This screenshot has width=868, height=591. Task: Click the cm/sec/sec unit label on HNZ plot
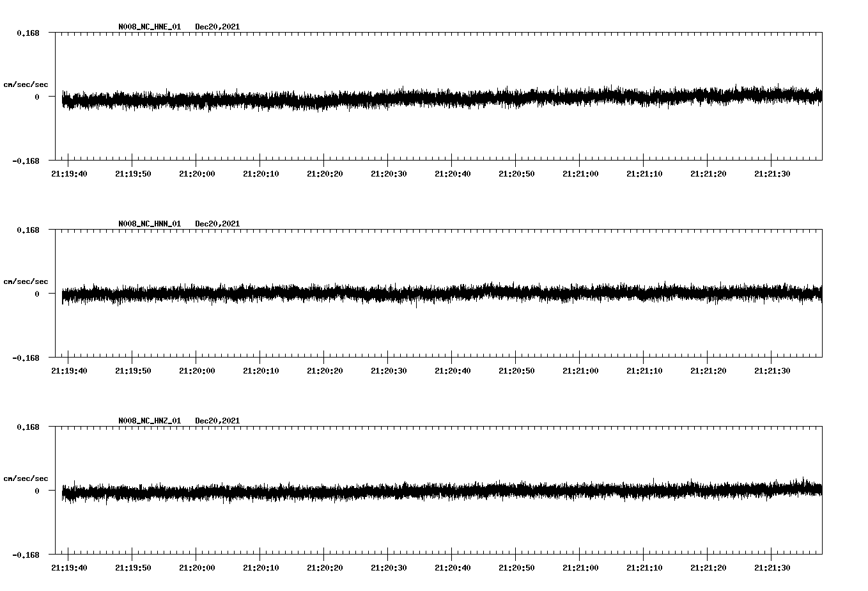click(x=26, y=478)
